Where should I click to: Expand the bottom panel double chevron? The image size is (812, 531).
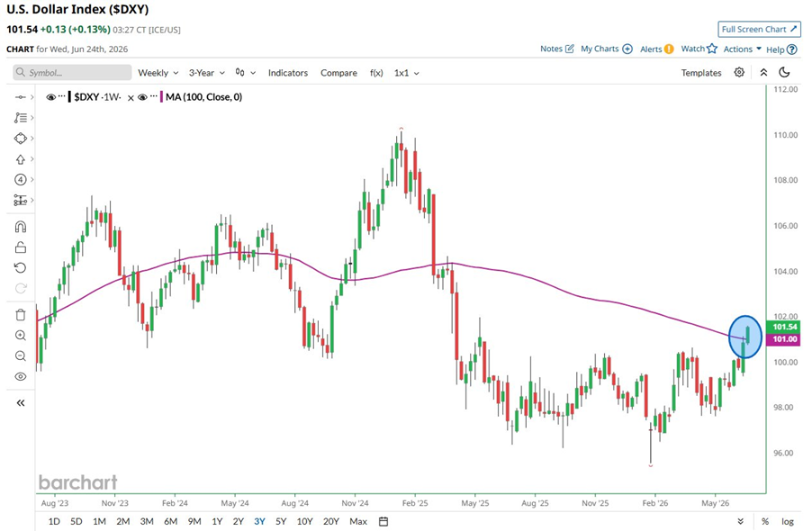point(740,521)
